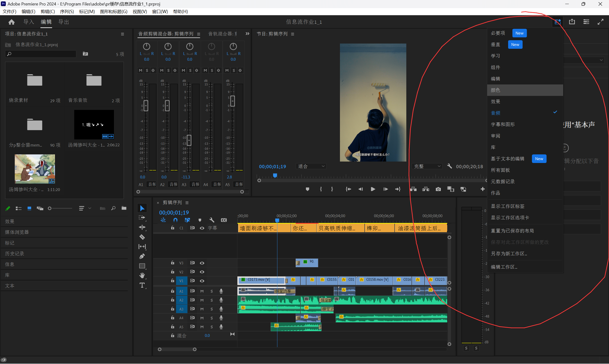Open the 完整 playback resolution dropdown
Image resolution: width=609 pixels, height=364 pixels.
pyautogui.click(x=427, y=166)
